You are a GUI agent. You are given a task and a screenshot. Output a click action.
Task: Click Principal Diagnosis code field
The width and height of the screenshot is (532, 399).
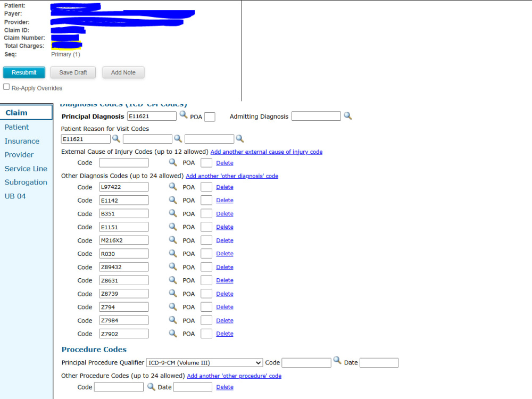(152, 116)
